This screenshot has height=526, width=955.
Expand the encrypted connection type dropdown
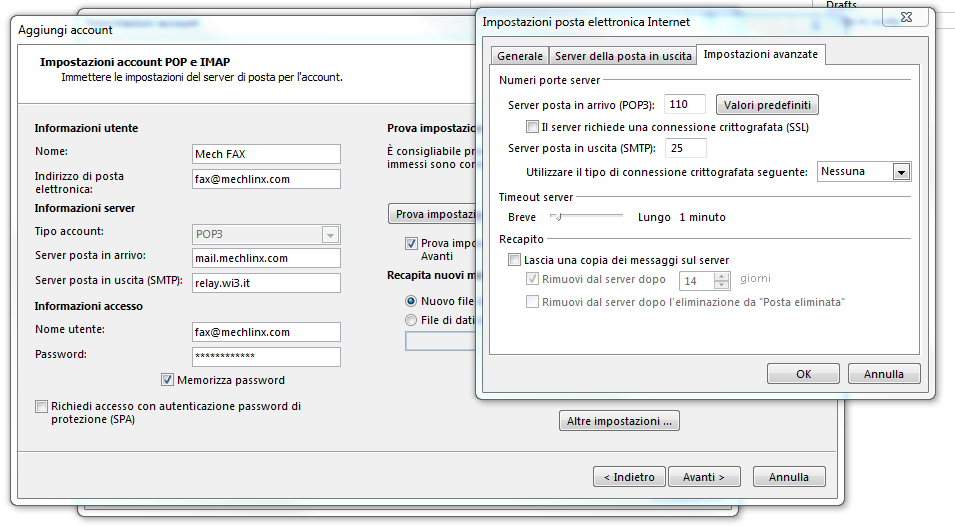pyautogui.click(x=901, y=172)
